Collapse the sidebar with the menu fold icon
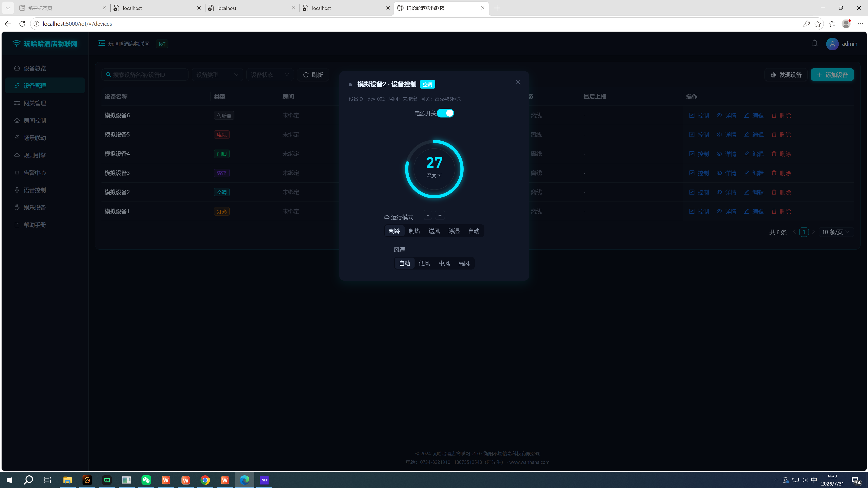The width and height of the screenshot is (868, 488). (101, 43)
